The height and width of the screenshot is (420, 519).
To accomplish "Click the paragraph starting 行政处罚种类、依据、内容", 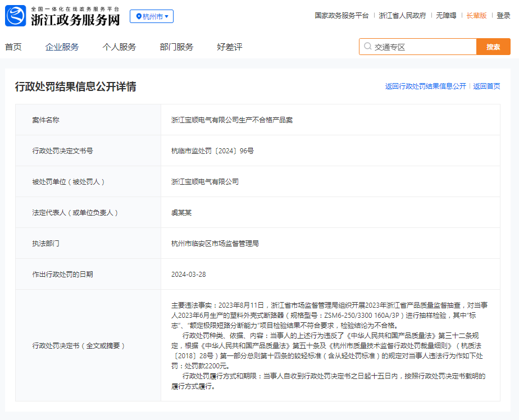I will (327, 350).
